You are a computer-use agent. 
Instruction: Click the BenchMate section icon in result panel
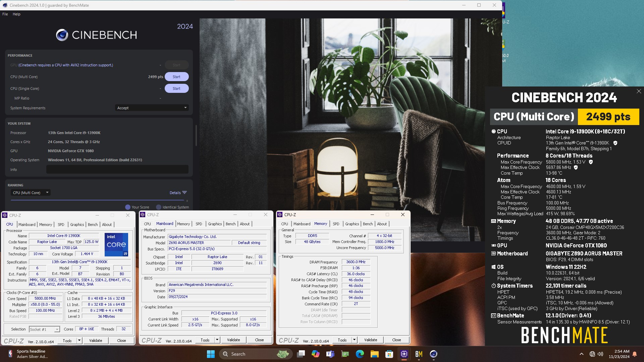tap(493, 316)
